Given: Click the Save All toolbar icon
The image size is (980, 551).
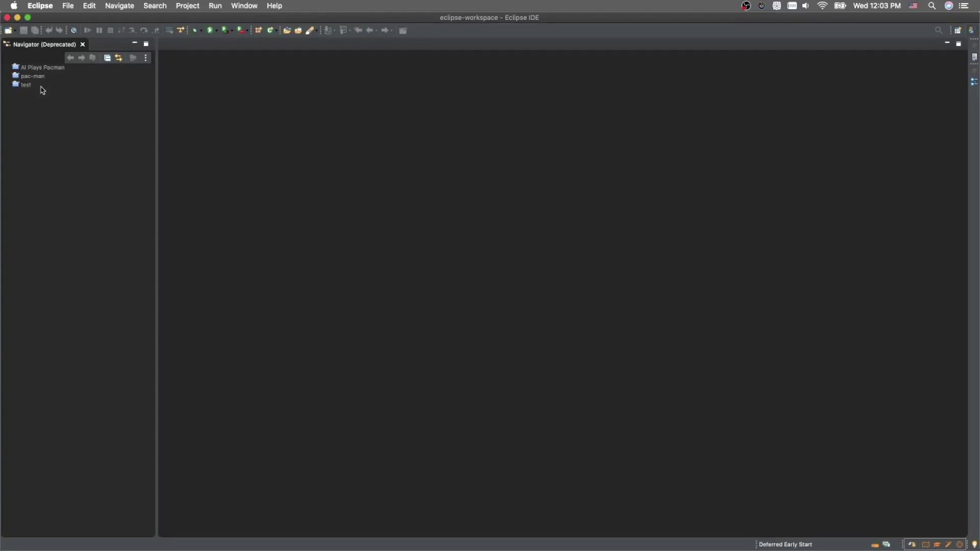Looking at the screenshot, I should (x=34, y=31).
